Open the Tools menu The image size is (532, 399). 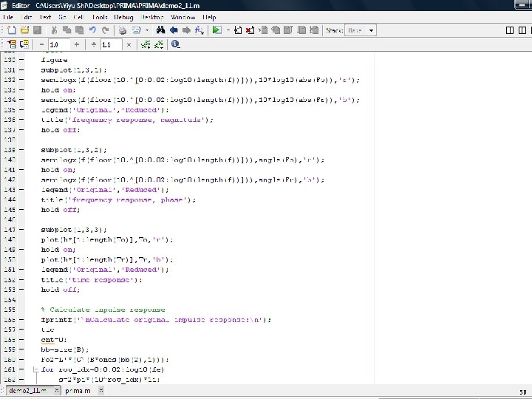coord(100,17)
